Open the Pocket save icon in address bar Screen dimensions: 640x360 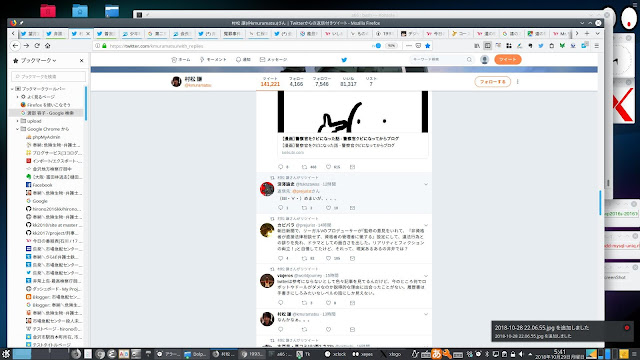click(418, 46)
